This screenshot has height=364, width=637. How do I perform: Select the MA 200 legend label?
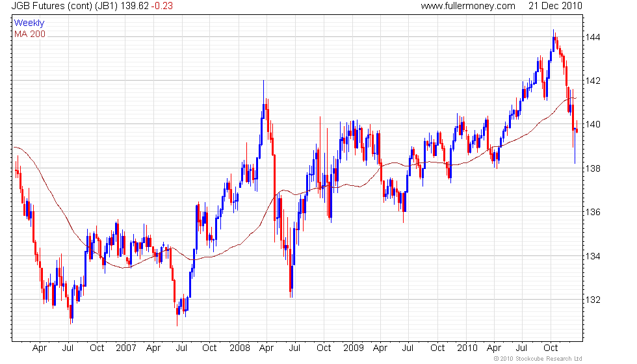(30, 34)
